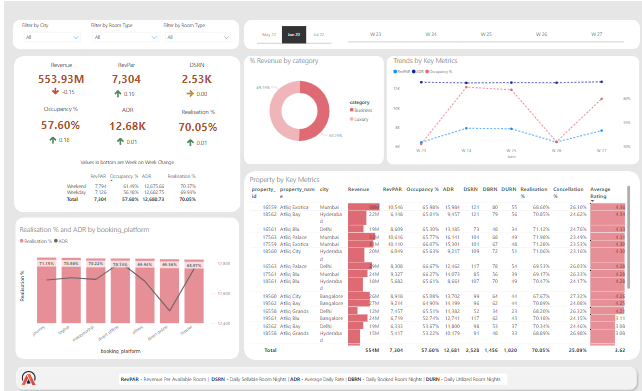The width and height of the screenshot is (642, 391).
Task: Click the Property by Key Metrics title
Action: (x=285, y=180)
